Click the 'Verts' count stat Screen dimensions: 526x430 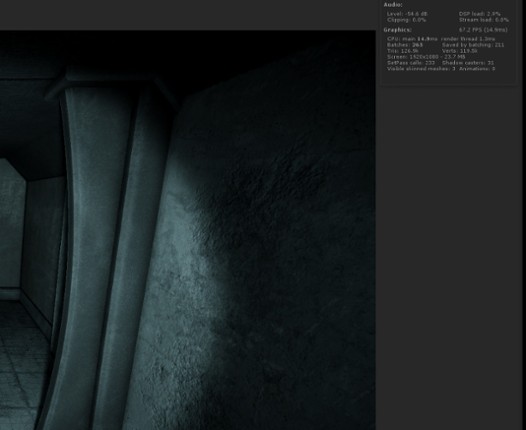(x=460, y=51)
